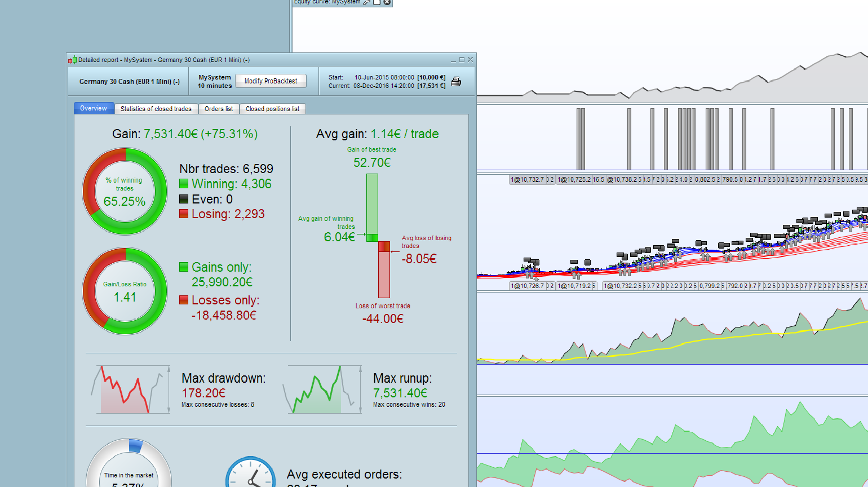
Task: Click the best trade gain 52.70€
Action: point(372,163)
